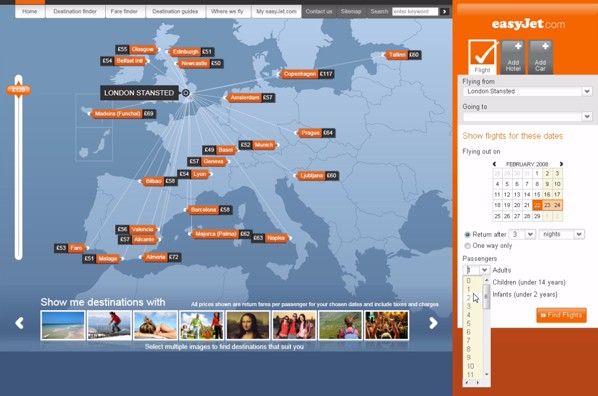Select Almeria £72 destination tag

pyautogui.click(x=162, y=258)
